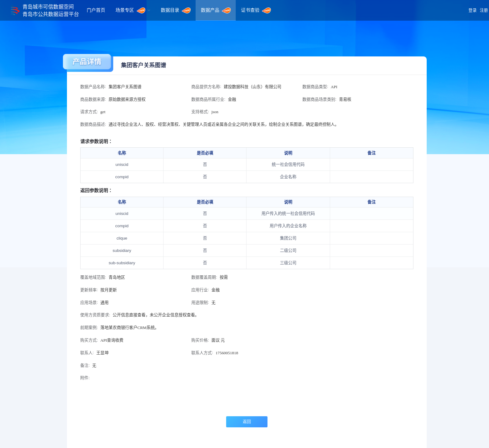The height and width of the screenshot is (448, 489).
Task: Click contact phone number 17560051818
Action: pos(227,353)
